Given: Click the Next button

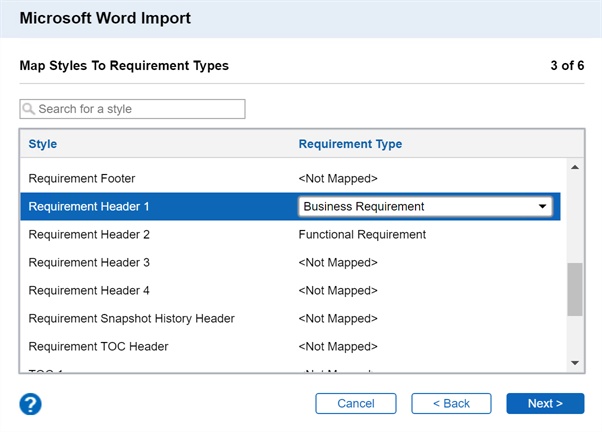Looking at the screenshot, I should point(545,403).
